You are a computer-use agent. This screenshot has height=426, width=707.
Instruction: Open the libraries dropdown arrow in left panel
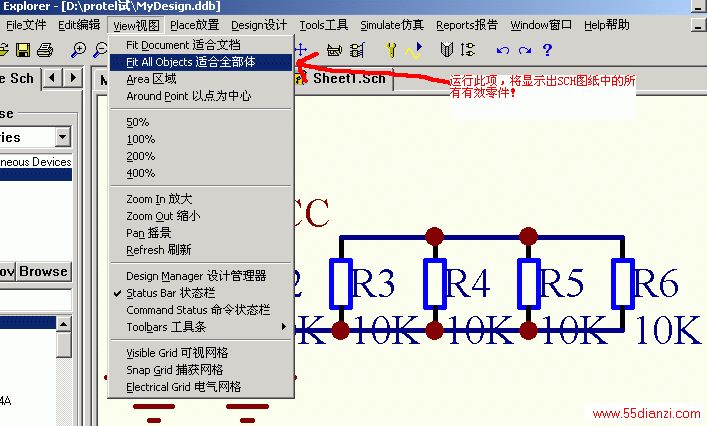click(x=63, y=137)
